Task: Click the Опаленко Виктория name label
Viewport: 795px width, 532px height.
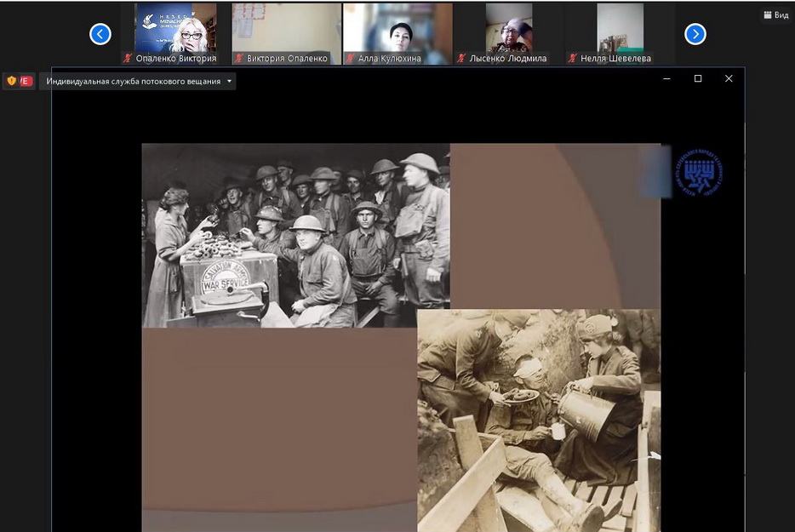Action: [176, 59]
